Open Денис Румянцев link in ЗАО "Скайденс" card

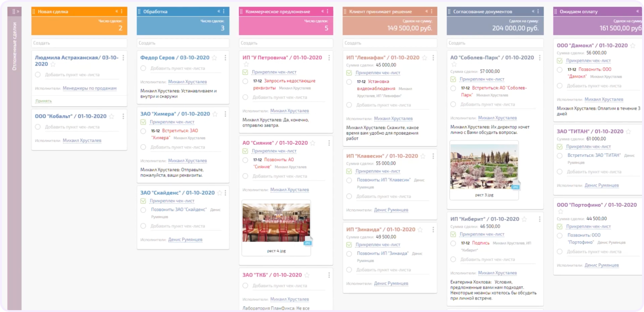click(185, 240)
